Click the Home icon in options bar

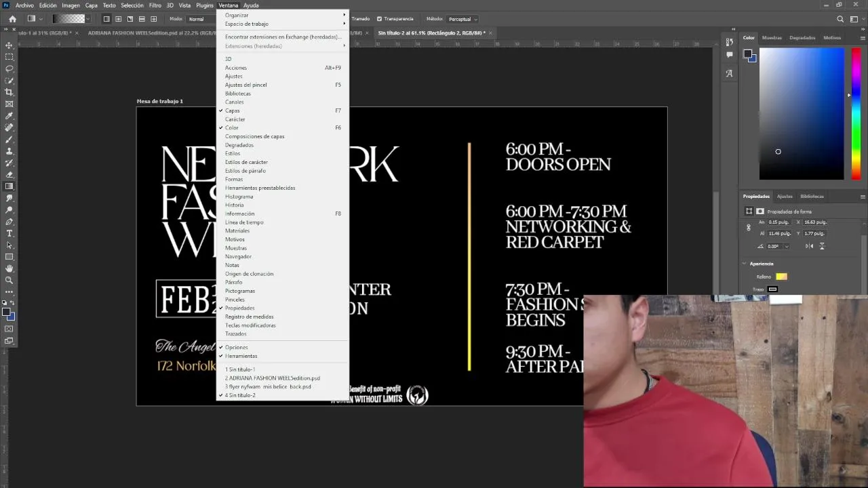pos(12,19)
